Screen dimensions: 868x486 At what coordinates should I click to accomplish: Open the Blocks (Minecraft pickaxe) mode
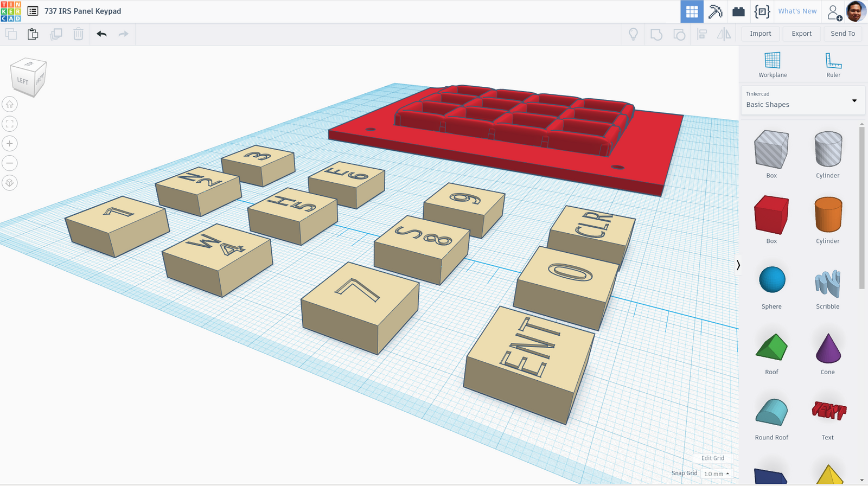click(715, 11)
